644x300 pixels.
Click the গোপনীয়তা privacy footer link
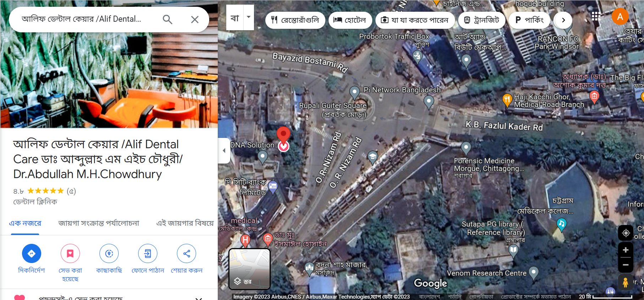481,297
